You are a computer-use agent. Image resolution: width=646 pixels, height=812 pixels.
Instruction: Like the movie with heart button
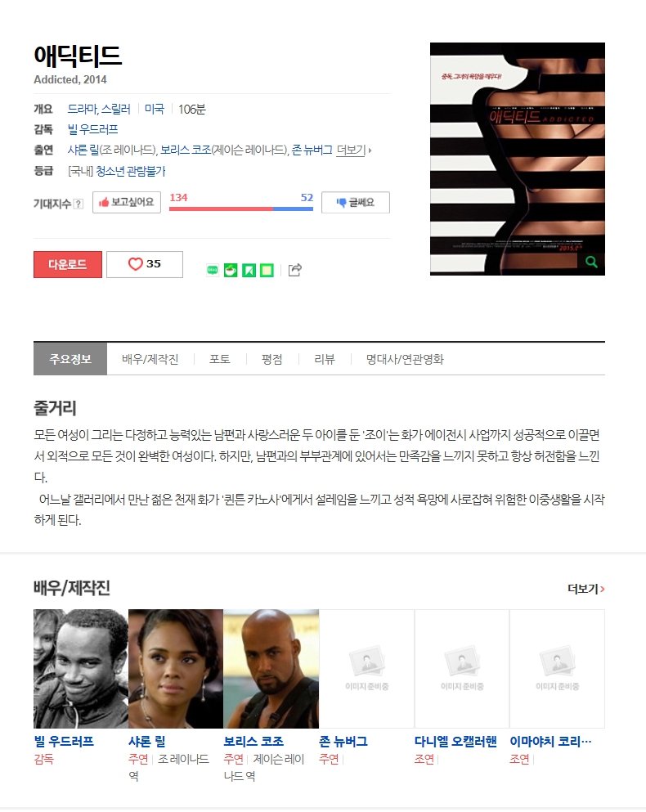point(145,264)
